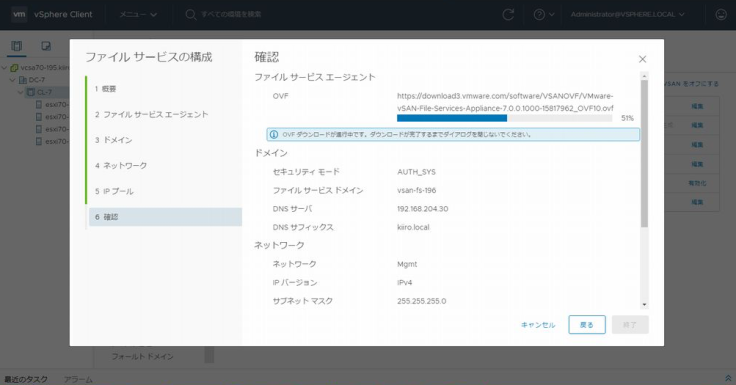Click scrollbar up arrow in dialog

point(644,76)
